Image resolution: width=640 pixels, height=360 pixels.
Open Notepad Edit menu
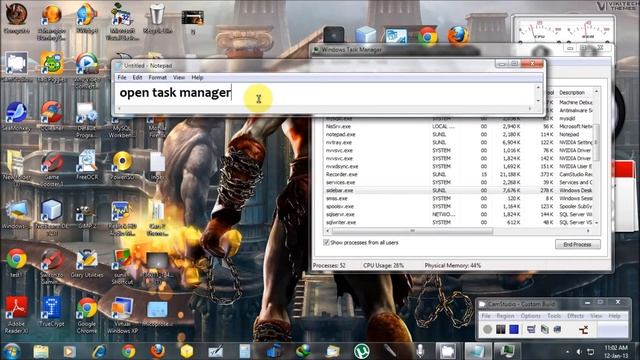click(137, 77)
